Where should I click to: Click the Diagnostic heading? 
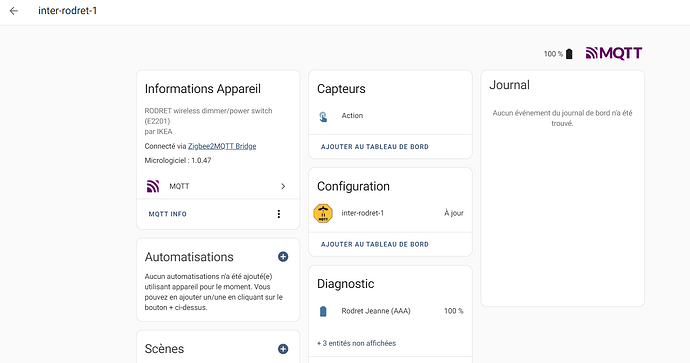[345, 284]
